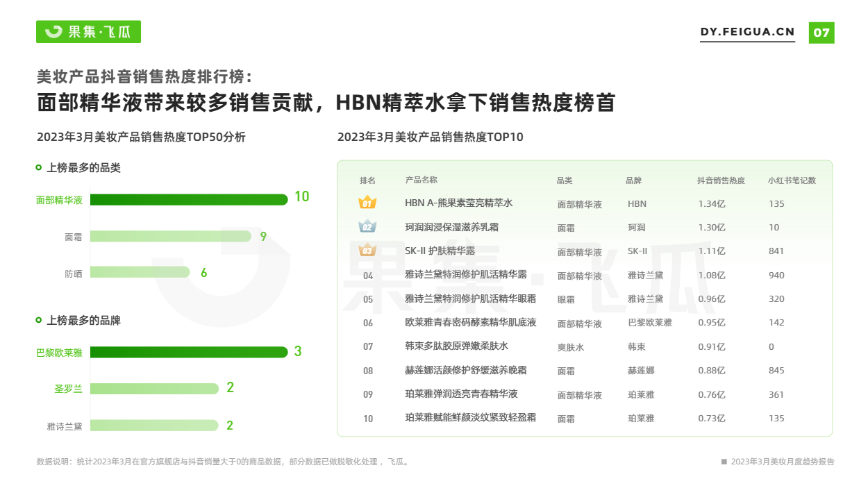Click the 珂润 brand cell

(637, 228)
